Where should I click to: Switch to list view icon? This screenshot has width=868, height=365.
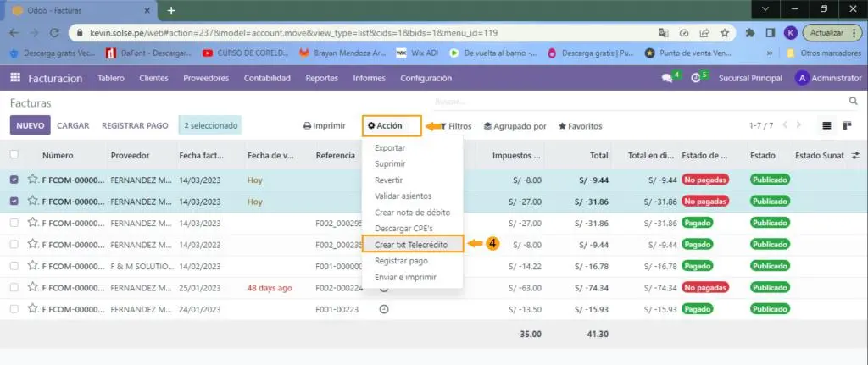pos(826,125)
